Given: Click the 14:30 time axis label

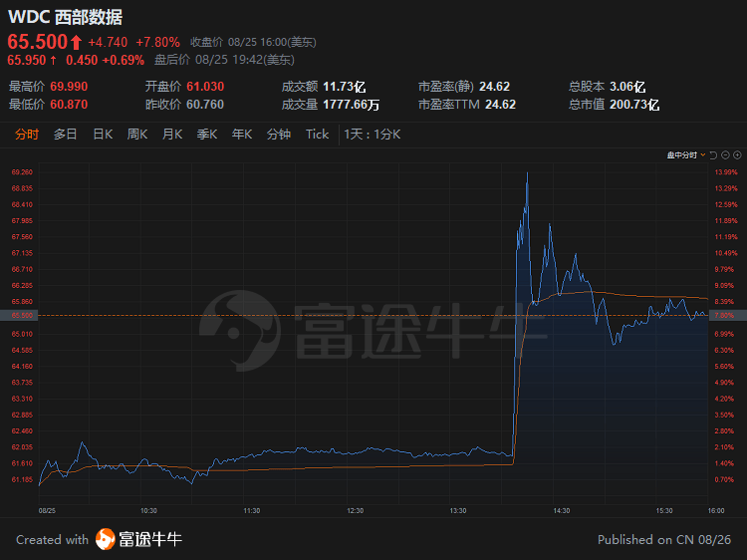Looking at the screenshot, I should pos(562,511).
